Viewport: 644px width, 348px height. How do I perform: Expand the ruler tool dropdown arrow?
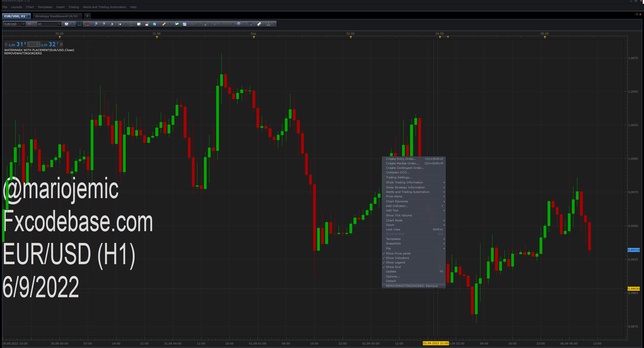(170, 24)
